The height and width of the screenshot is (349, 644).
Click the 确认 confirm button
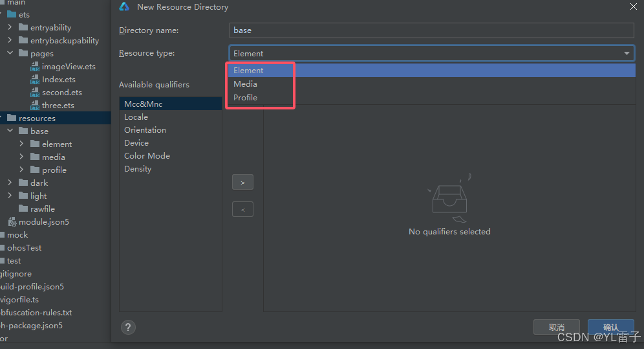[611, 327]
